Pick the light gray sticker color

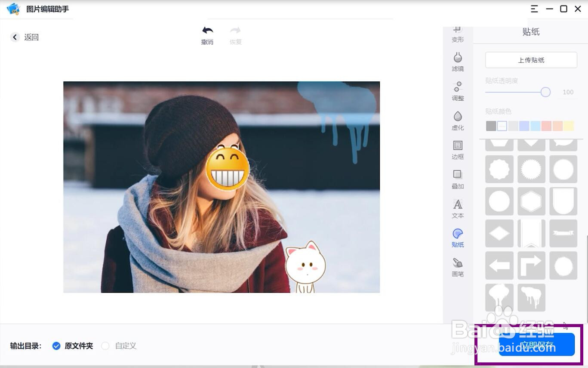coord(513,126)
